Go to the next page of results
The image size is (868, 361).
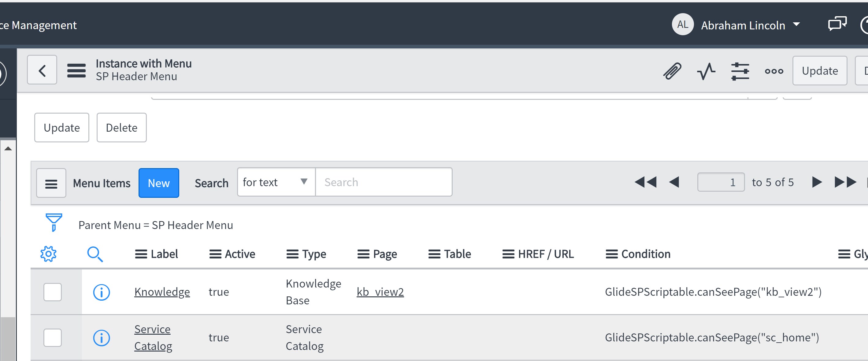(x=817, y=182)
